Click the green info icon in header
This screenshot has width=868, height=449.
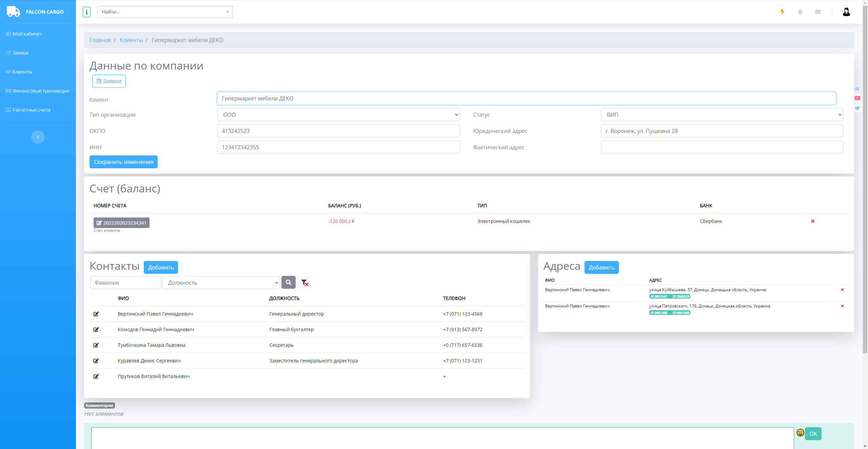tap(86, 12)
